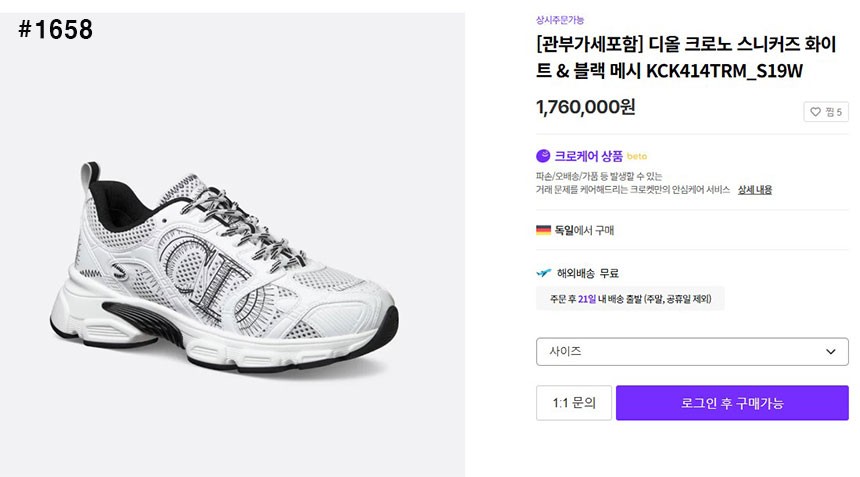Click the 1,760,000원 price
Image resolution: width=860 pixels, height=477 pixels.
click(x=585, y=107)
